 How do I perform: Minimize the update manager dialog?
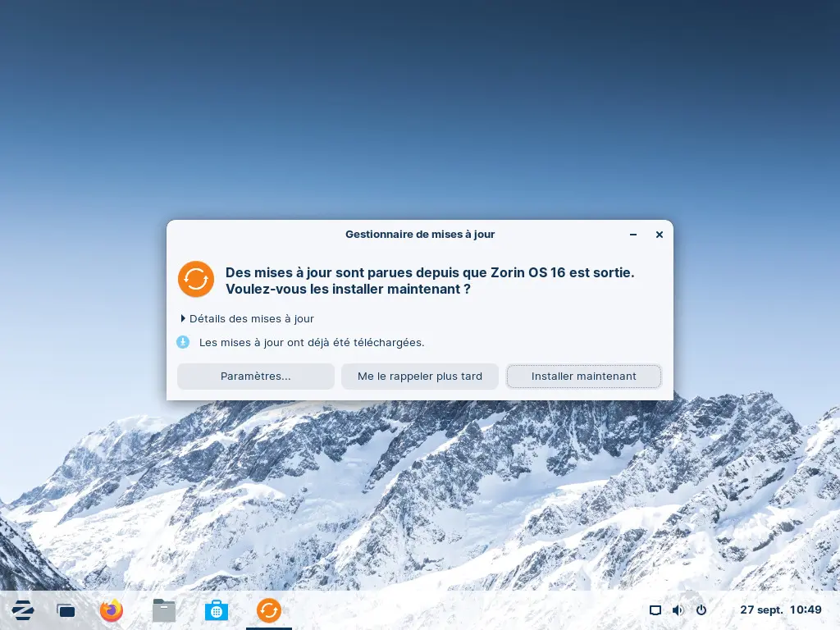point(633,235)
